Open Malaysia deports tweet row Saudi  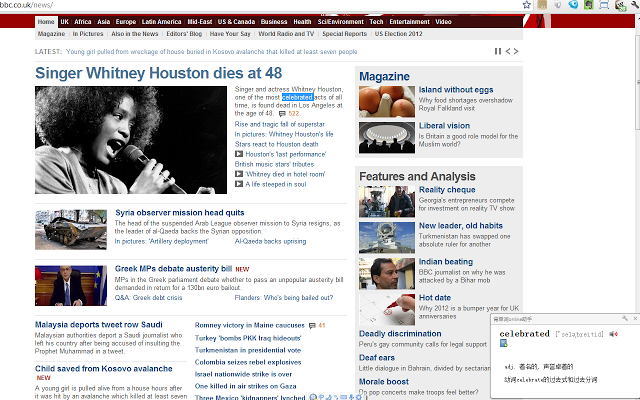pyautogui.click(x=99, y=325)
